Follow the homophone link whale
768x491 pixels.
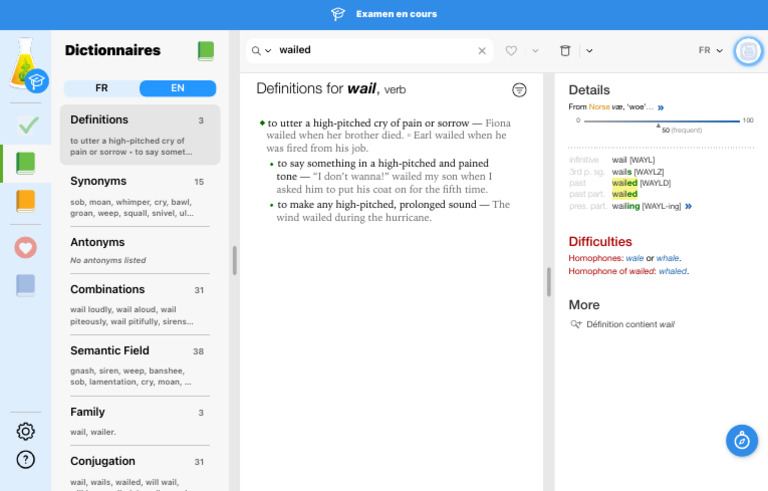point(668,258)
